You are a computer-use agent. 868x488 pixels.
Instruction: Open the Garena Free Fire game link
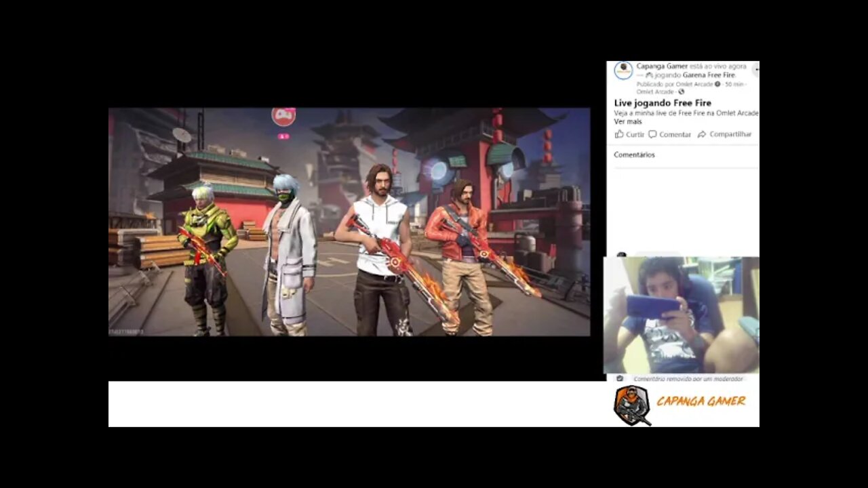pos(709,75)
